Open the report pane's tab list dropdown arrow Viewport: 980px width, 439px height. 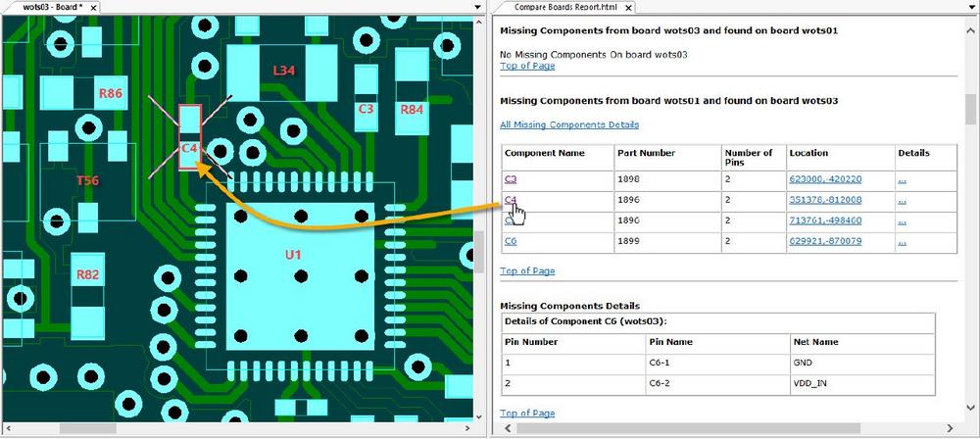[970, 7]
